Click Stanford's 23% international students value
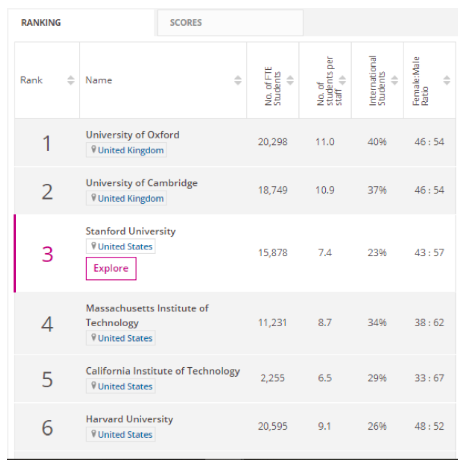Screen dimensions: 463x468 377,253
